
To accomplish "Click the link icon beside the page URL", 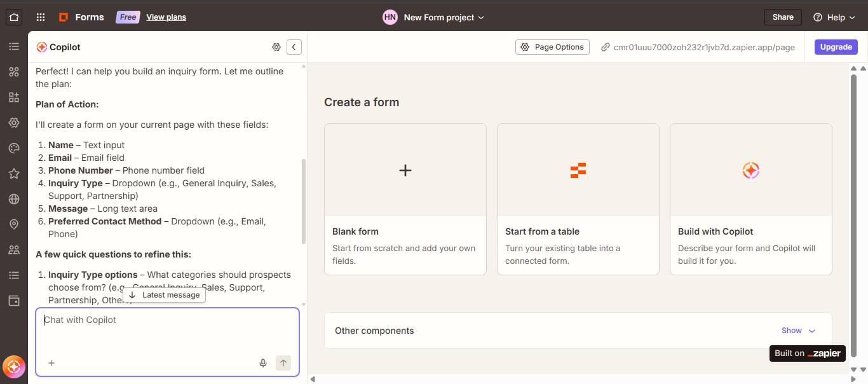I will click(x=606, y=47).
